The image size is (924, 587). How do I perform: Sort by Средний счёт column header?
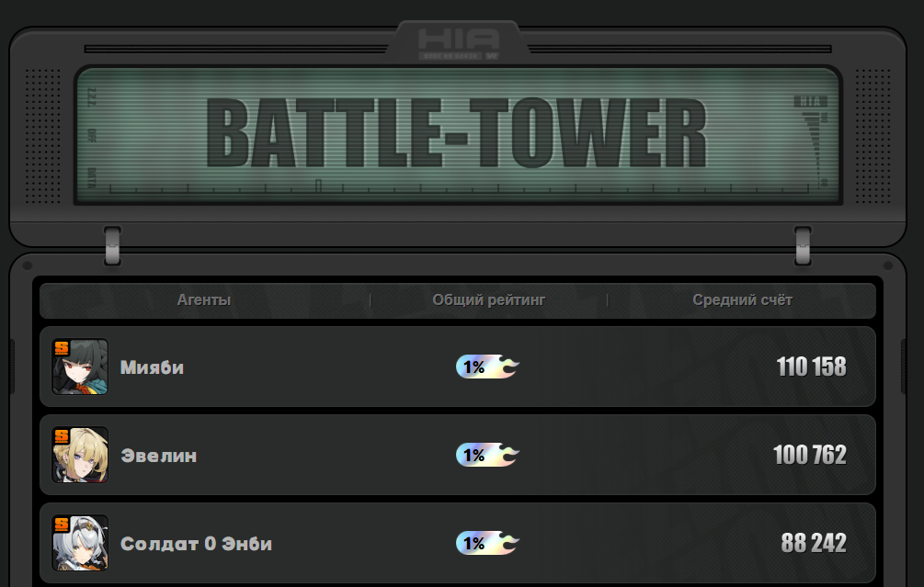[x=743, y=300]
